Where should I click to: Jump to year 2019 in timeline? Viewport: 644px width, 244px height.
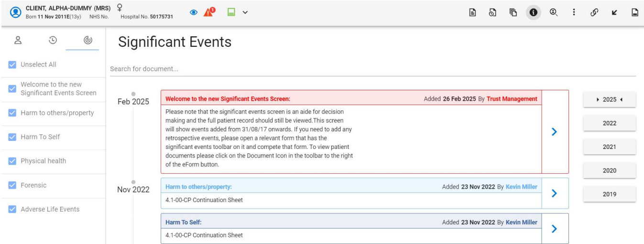[609, 194]
